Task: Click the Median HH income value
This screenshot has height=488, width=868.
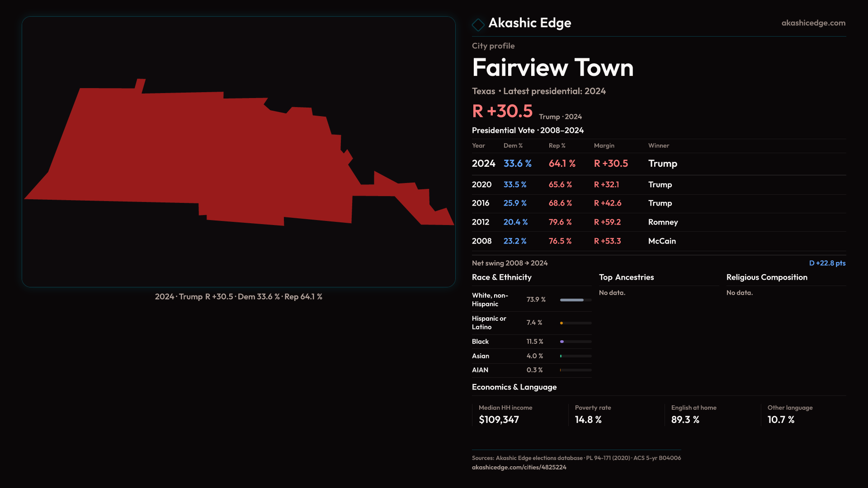Action: (499, 420)
